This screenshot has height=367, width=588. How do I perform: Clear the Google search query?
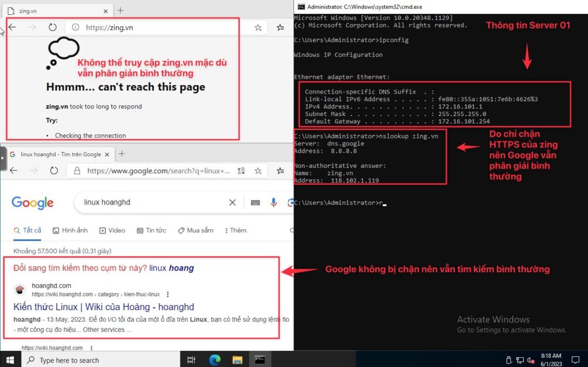click(233, 203)
